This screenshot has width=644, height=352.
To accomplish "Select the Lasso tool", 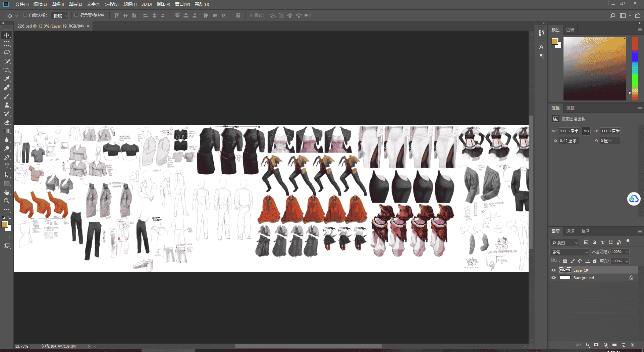I will 7,53.
